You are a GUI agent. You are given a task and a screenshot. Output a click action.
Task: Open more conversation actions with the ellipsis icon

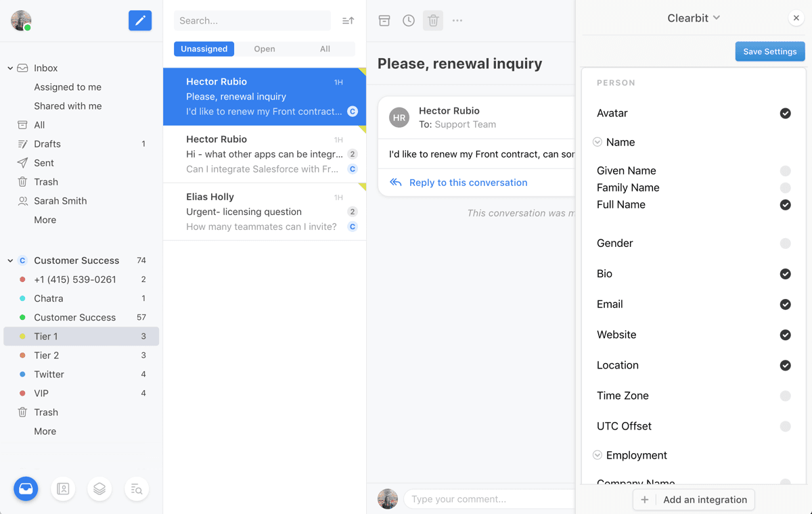(x=457, y=20)
